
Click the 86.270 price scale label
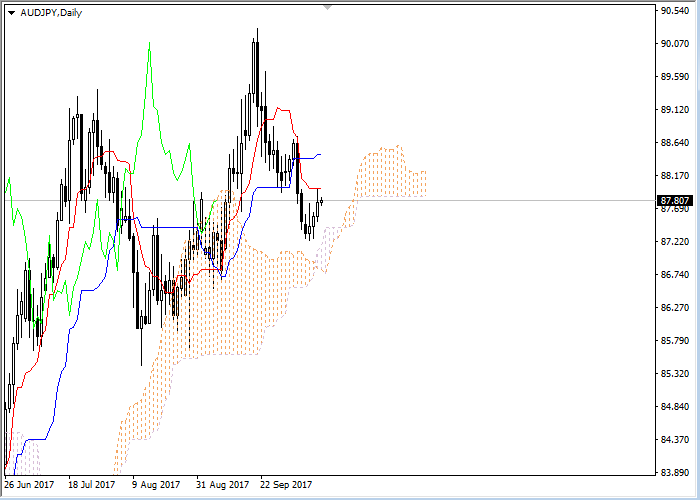coord(675,308)
